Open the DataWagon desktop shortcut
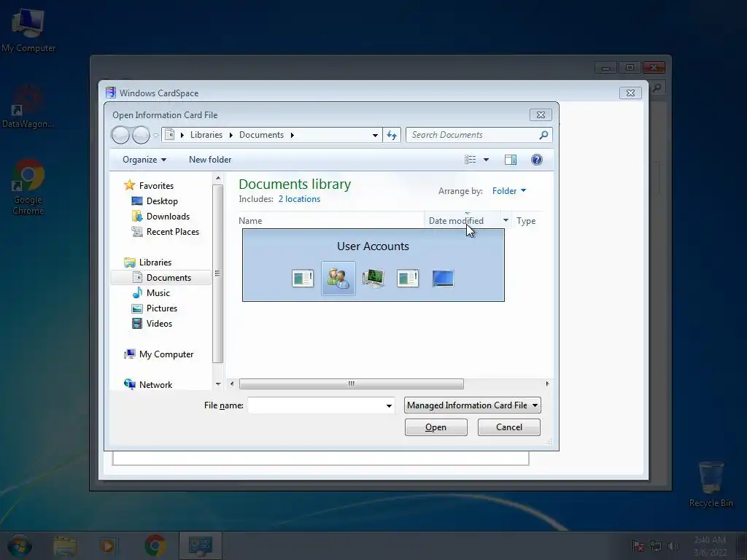This screenshot has height=560, width=747. coord(28,106)
